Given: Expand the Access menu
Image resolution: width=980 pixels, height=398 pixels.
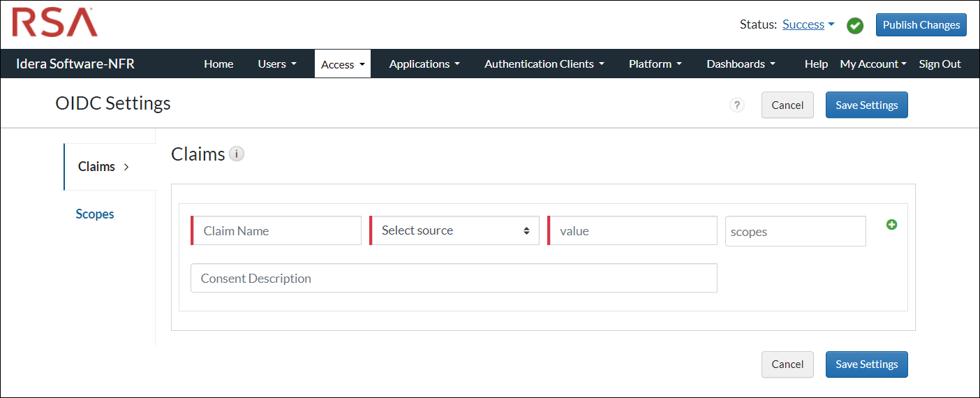Looking at the screenshot, I should tap(343, 64).
